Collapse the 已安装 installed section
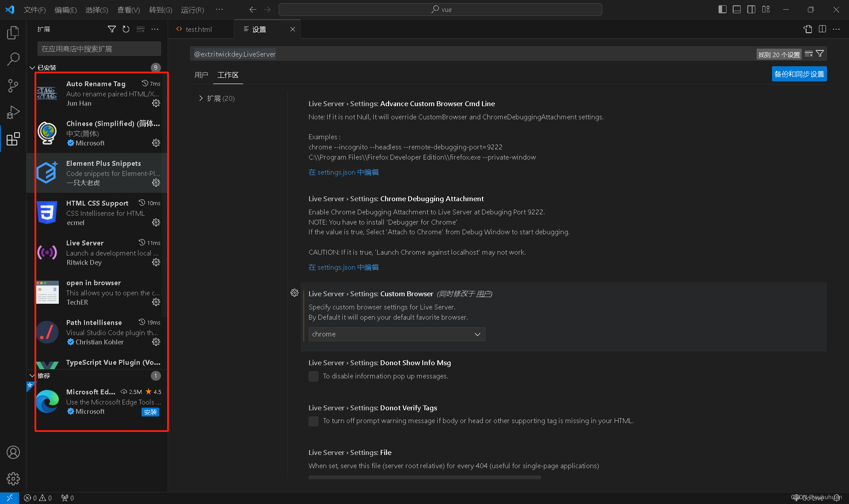The height and width of the screenshot is (504, 849). click(x=32, y=68)
